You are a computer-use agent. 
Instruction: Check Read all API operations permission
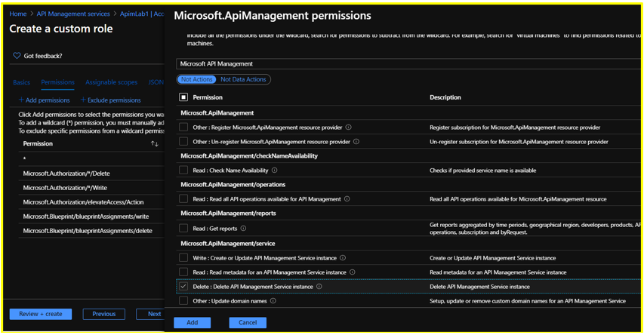[183, 198]
